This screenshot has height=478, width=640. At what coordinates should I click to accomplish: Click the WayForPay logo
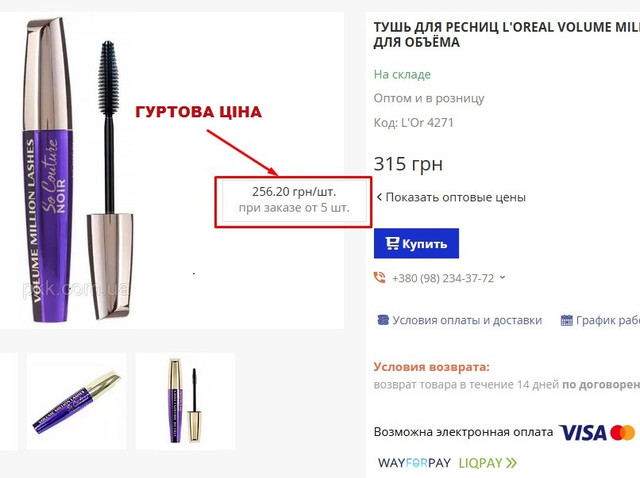(x=414, y=463)
